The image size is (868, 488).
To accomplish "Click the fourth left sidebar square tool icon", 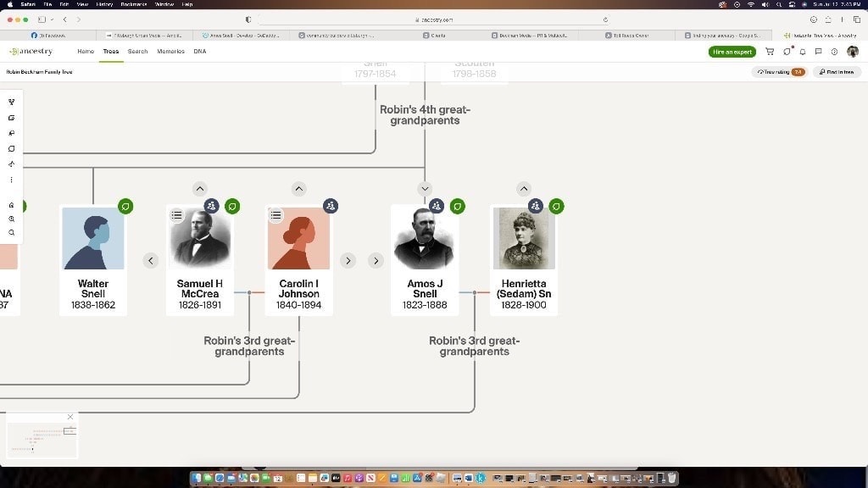I will (11, 149).
